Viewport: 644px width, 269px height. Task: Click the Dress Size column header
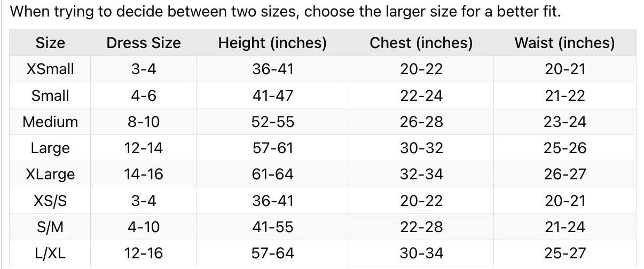pyautogui.click(x=144, y=43)
